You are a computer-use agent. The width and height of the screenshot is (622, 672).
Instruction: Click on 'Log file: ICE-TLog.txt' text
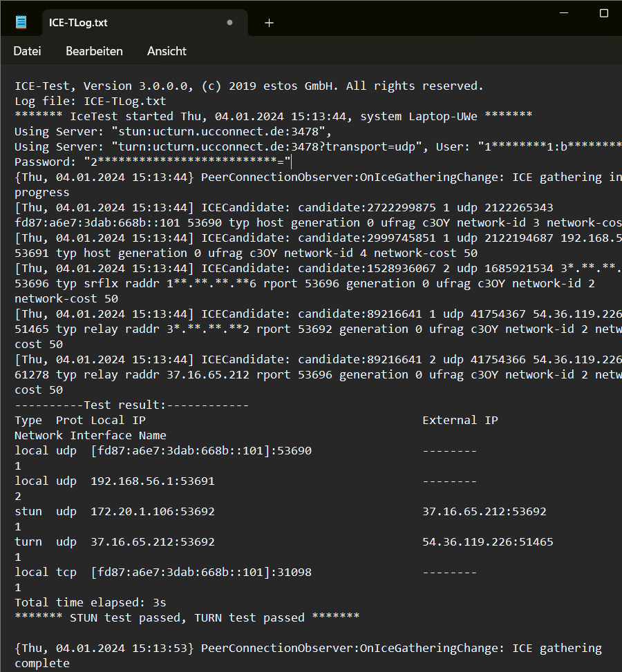click(x=90, y=101)
